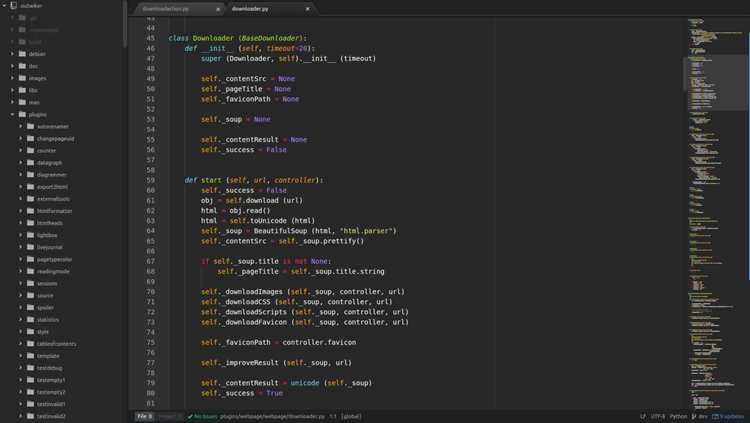Screen dimensions: 750x423
Task: Click the images folder icon
Action: pyautogui.click(x=22, y=78)
